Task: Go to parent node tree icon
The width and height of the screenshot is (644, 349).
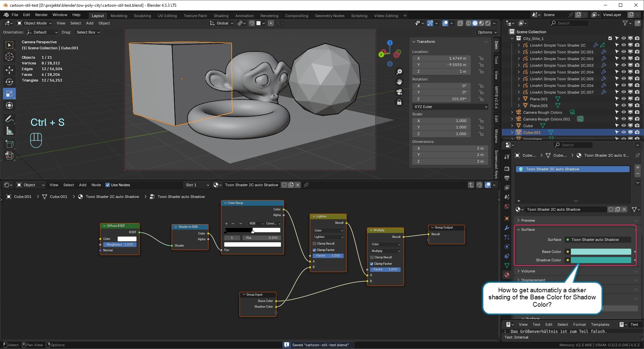Action: (x=471, y=185)
